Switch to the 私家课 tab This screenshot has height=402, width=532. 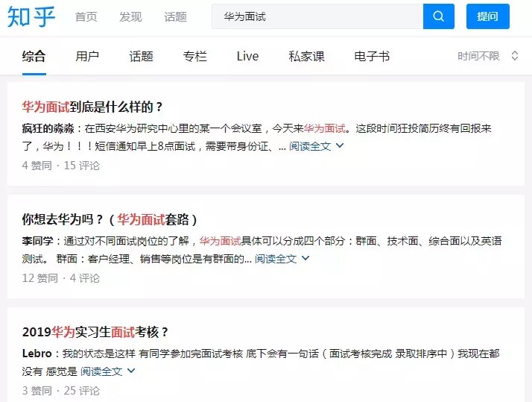pos(307,57)
